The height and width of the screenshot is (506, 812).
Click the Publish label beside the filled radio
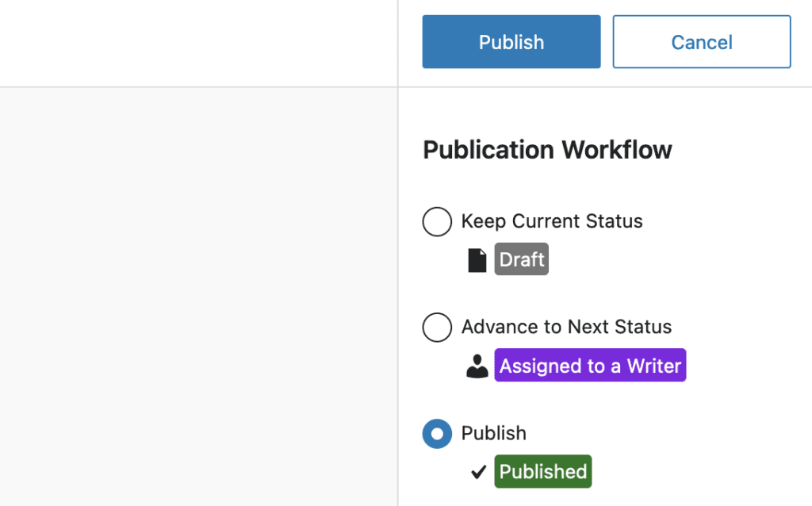pos(494,434)
